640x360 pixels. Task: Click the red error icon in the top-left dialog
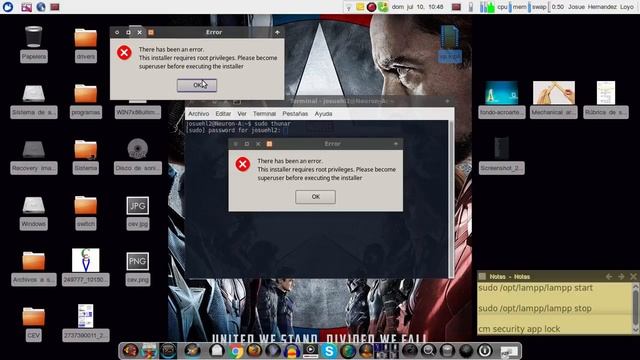pyautogui.click(x=124, y=53)
